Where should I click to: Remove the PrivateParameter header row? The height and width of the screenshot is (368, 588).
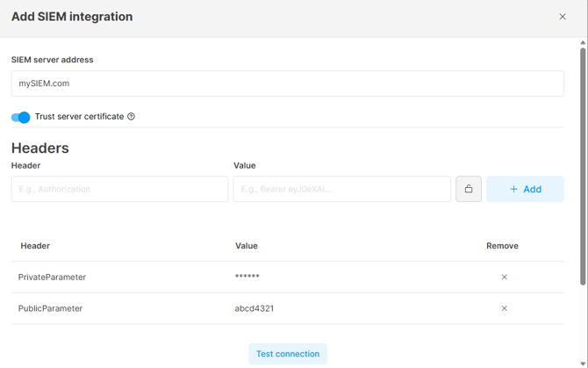tap(504, 277)
